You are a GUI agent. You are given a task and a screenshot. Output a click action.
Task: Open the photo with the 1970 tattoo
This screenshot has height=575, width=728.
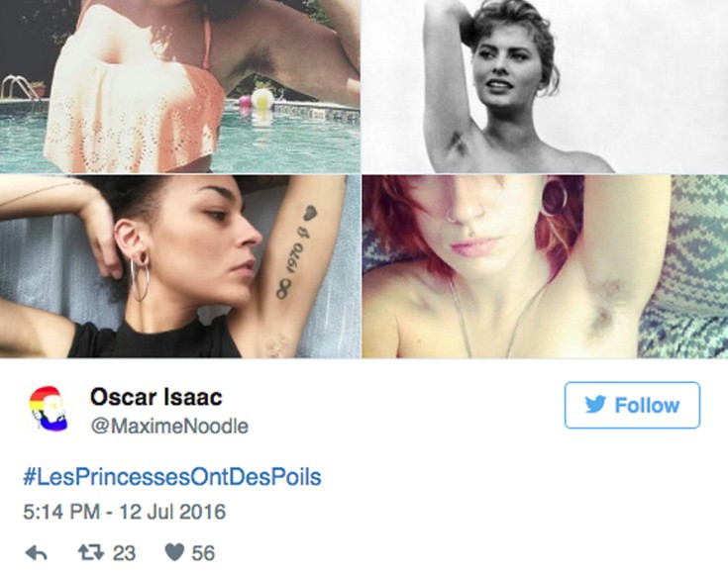click(180, 266)
